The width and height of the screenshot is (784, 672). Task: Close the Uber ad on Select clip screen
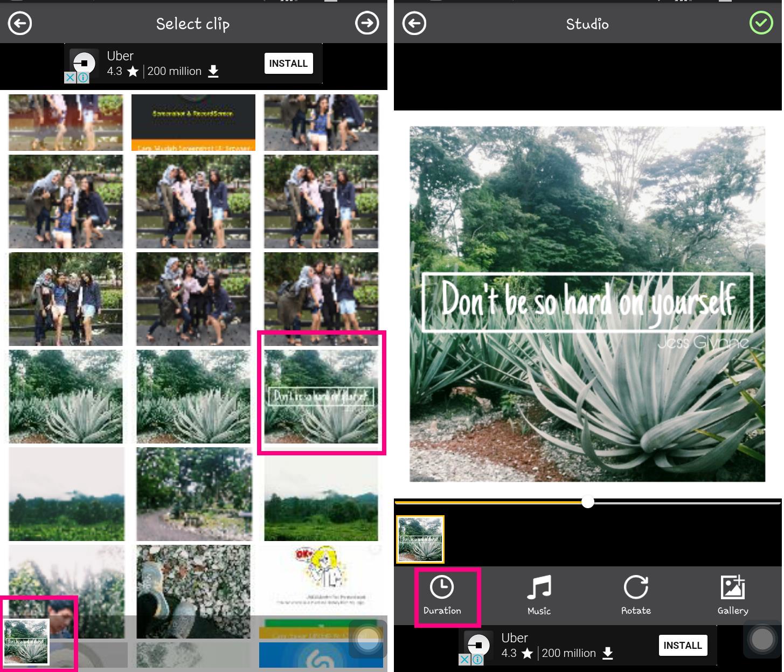[x=70, y=78]
